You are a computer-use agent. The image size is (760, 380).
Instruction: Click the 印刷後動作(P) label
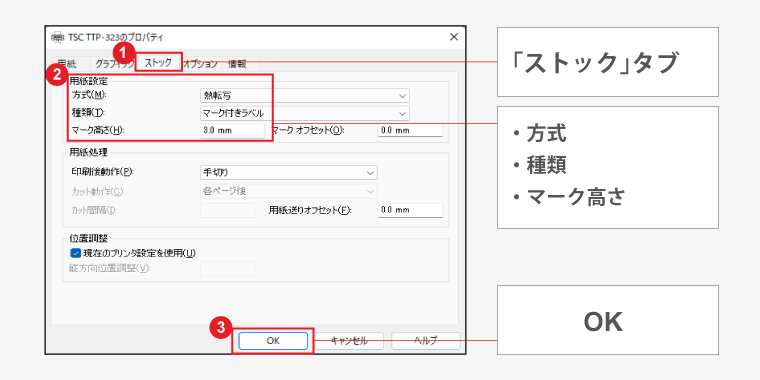pos(102,172)
